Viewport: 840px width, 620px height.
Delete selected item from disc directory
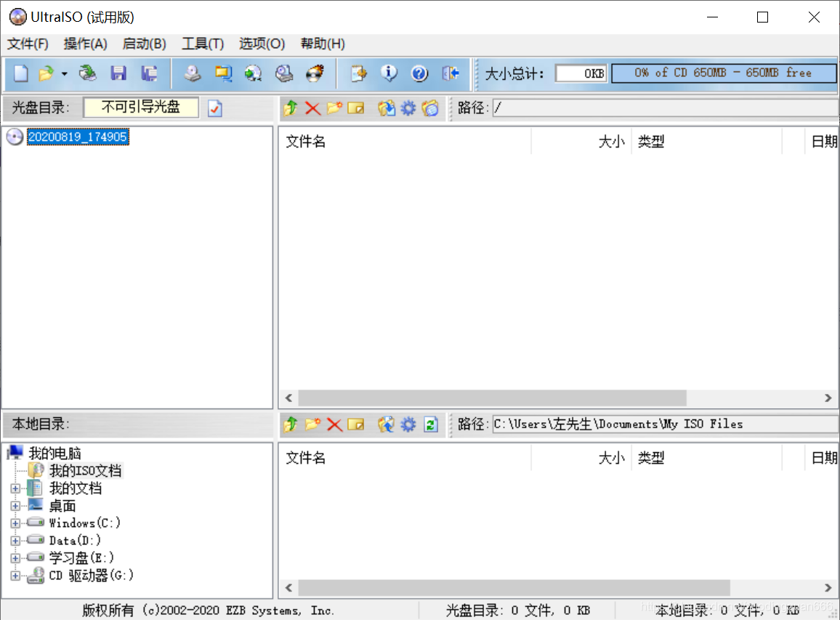tap(312, 108)
